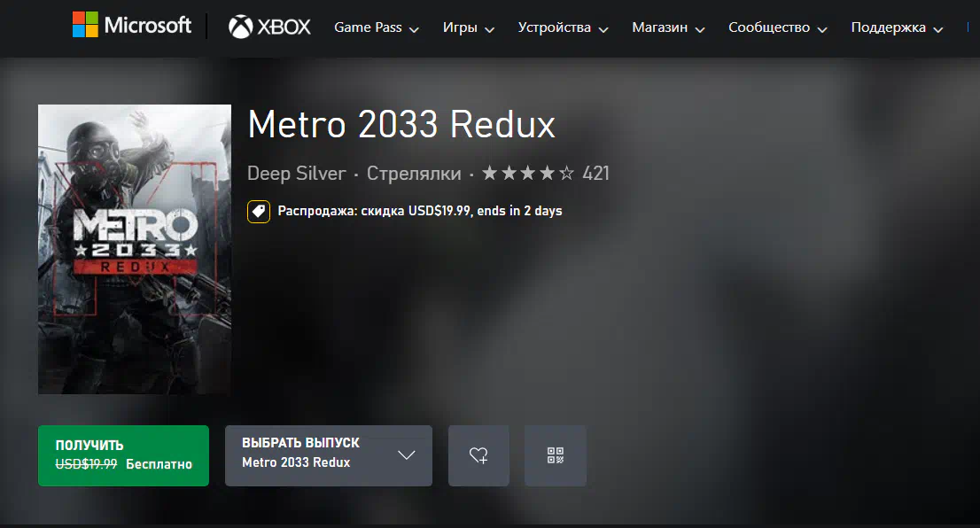
Task: Open the star rating reviews
Action: 527,173
